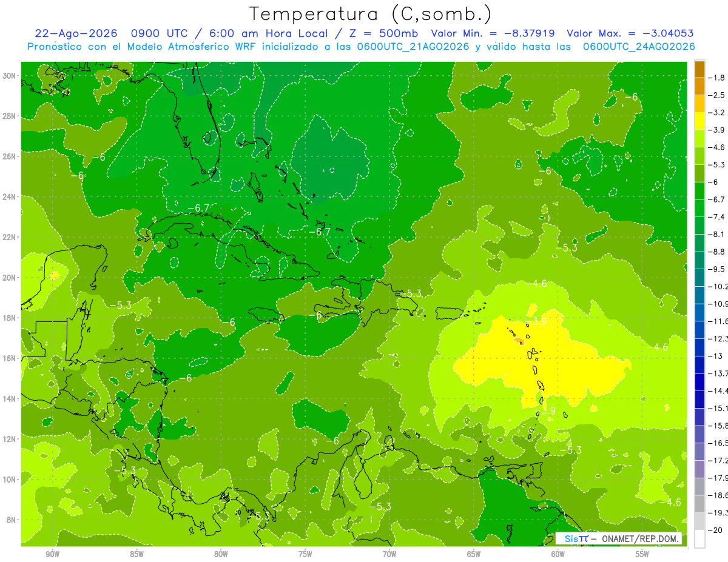Click the colorbar label '-9.5'
728x562 pixels.
click(717, 269)
